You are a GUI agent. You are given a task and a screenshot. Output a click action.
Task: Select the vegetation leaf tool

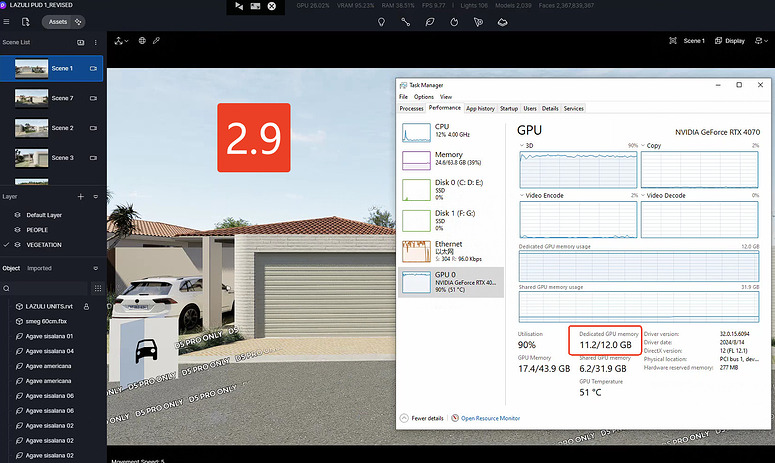[x=430, y=22]
